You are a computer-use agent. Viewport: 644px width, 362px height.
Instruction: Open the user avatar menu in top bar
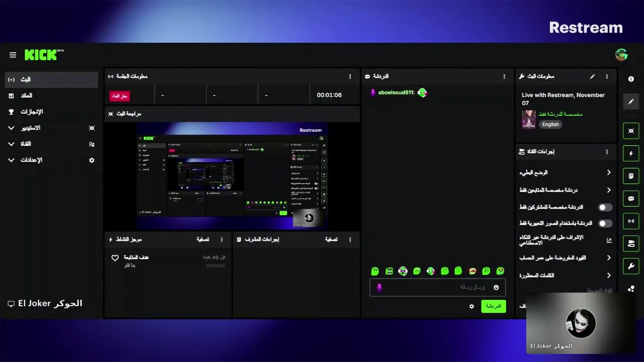[621, 55]
